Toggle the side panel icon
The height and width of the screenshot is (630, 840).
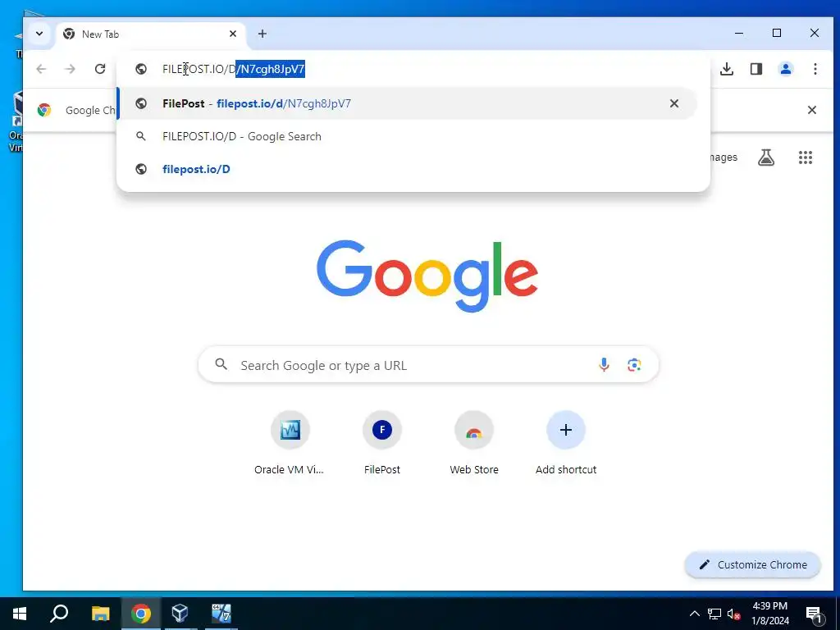pyautogui.click(x=756, y=69)
